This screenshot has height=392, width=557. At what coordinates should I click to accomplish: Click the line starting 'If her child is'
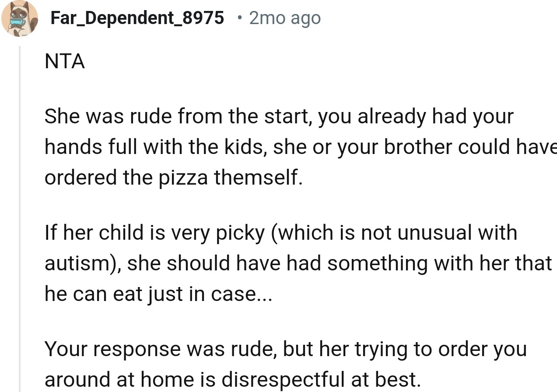click(x=280, y=232)
